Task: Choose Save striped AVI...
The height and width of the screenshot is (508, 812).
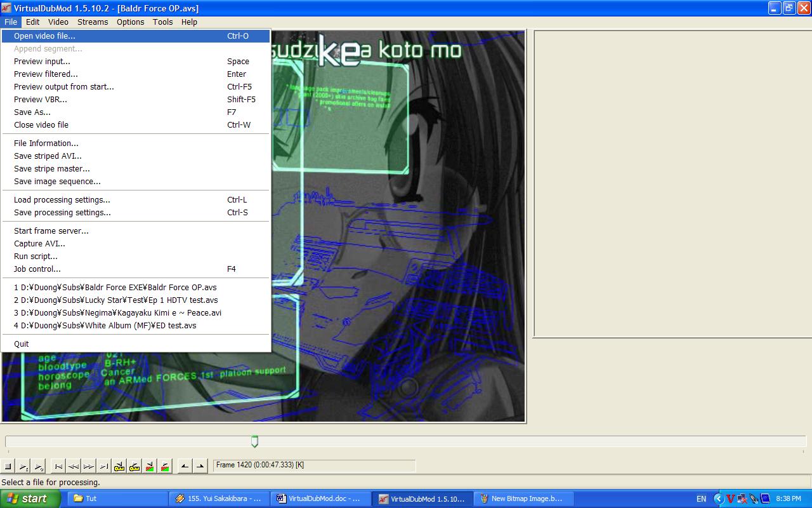Action: click(136, 156)
